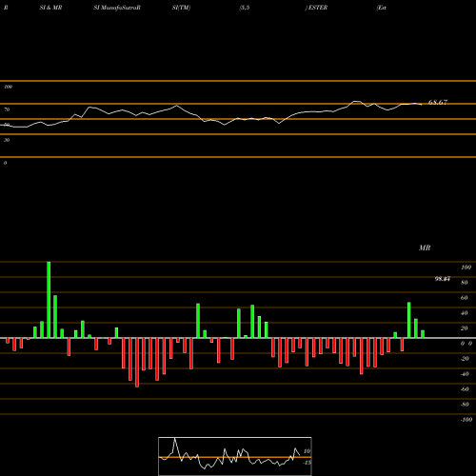Viewport: 476px width, 476px height.
Task: Click the RSI value label 68.67
Action: (x=438, y=102)
